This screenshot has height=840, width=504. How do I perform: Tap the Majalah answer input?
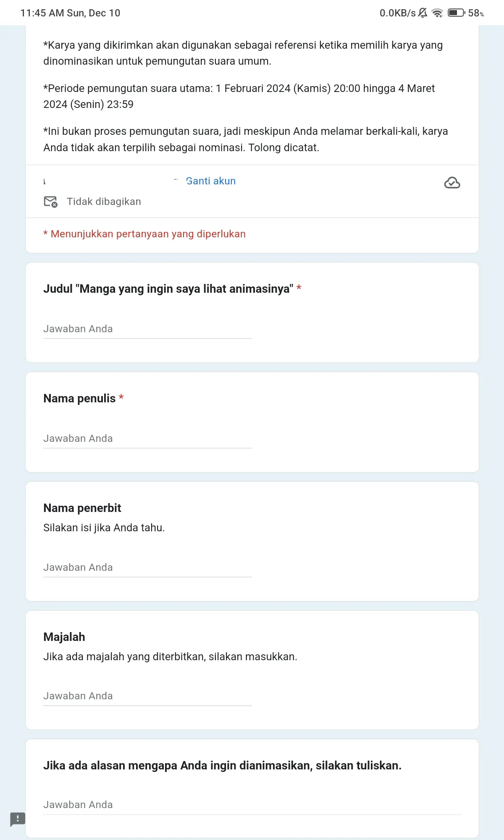coord(147,696)
